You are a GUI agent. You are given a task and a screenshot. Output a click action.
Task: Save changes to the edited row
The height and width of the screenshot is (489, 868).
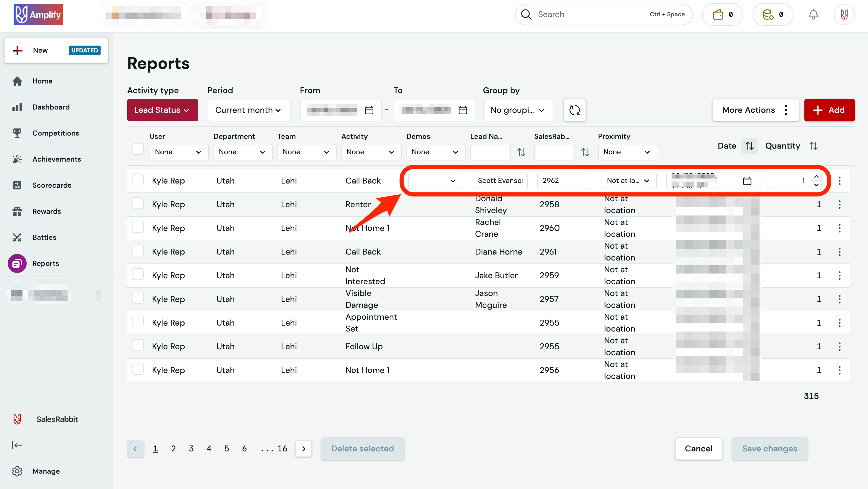click(x=769, y=448)
